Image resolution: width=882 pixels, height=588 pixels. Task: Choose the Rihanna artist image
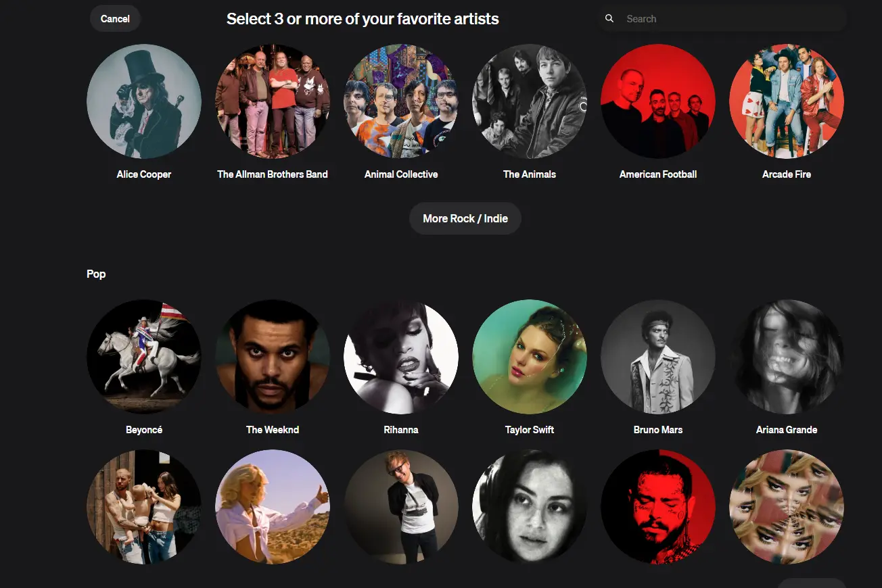pos(401,357)
